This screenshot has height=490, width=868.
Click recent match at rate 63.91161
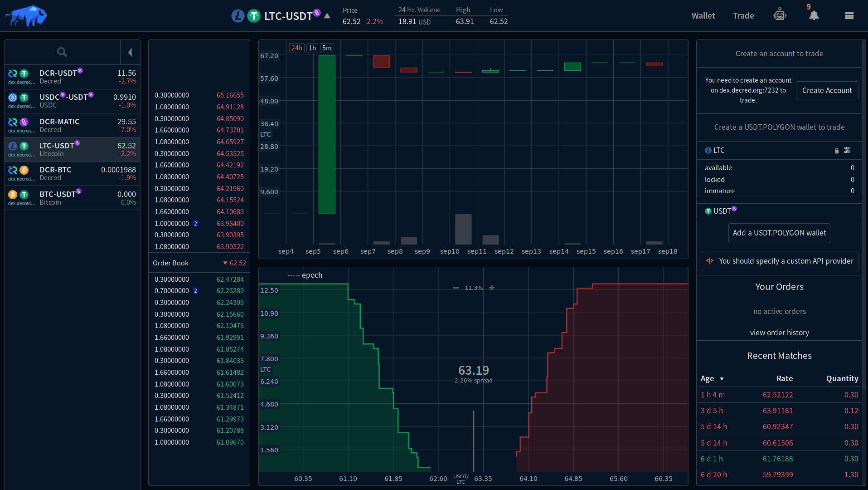pos(779,411)
